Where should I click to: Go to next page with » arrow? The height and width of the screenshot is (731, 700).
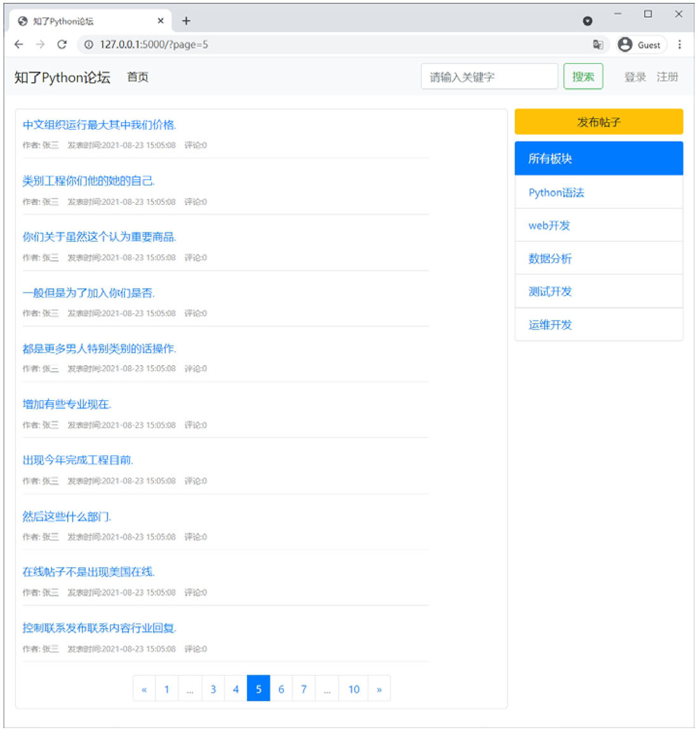tap(379, 688)
